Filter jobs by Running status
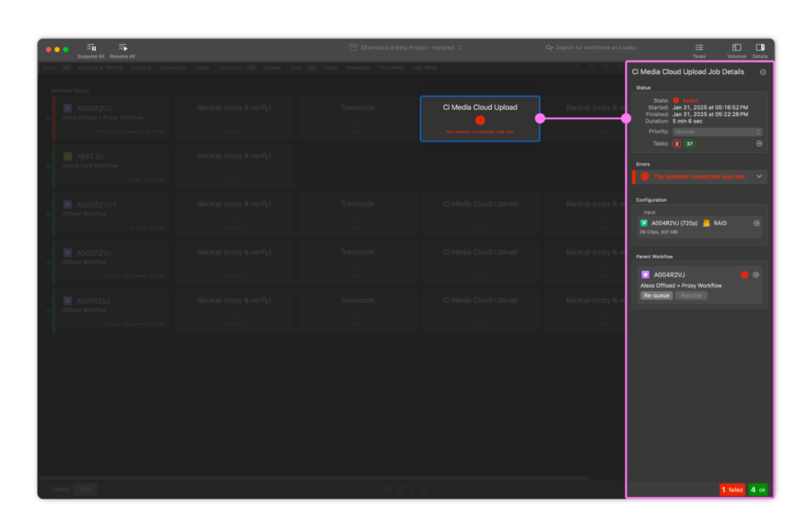812x531 pixels. (141, 68)
